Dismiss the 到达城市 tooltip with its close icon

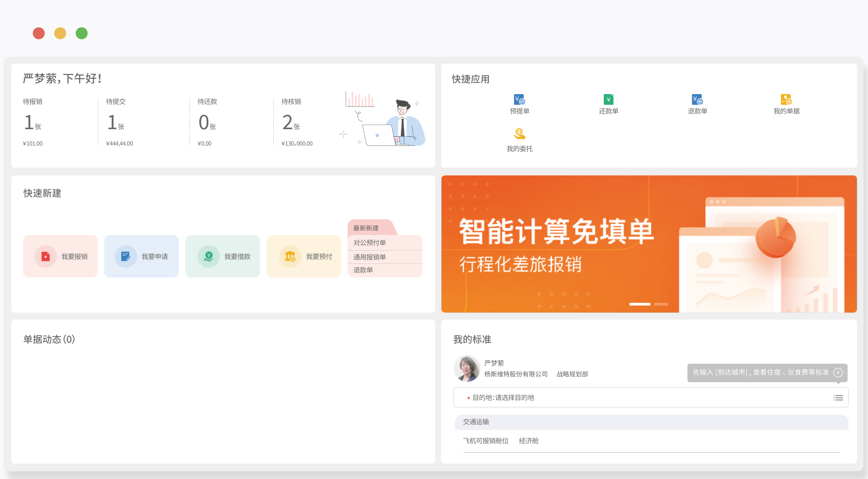(838, 372)
